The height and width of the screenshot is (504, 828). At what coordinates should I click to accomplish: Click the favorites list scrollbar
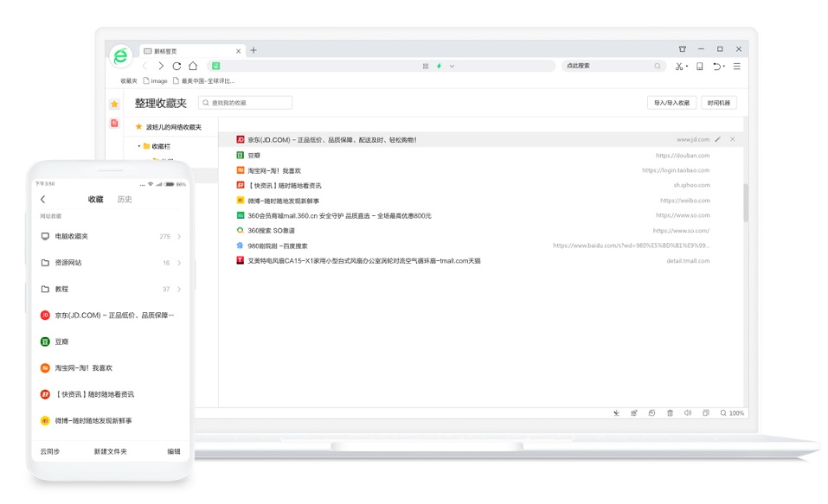[746, 202]
